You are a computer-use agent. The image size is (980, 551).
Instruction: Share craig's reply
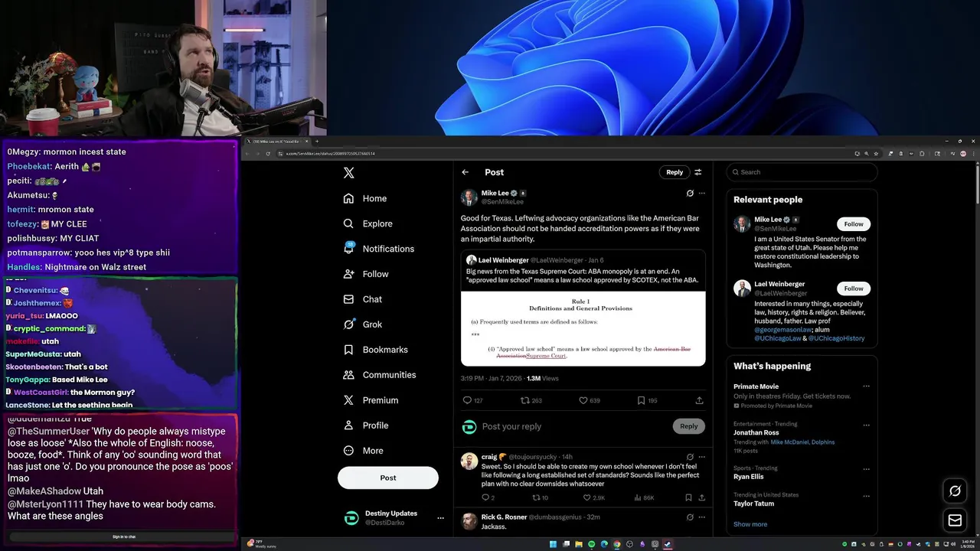pyautogui.click(x=701, y=497)
